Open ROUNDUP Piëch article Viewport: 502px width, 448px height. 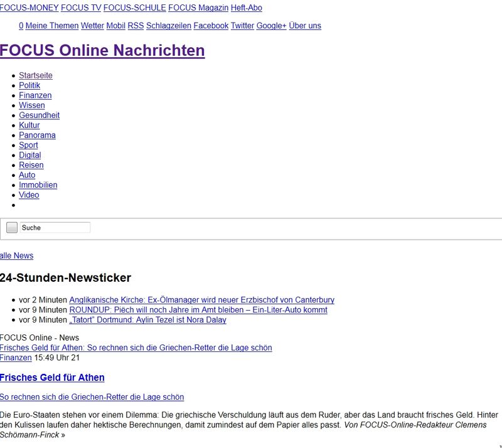pos(198,310)
